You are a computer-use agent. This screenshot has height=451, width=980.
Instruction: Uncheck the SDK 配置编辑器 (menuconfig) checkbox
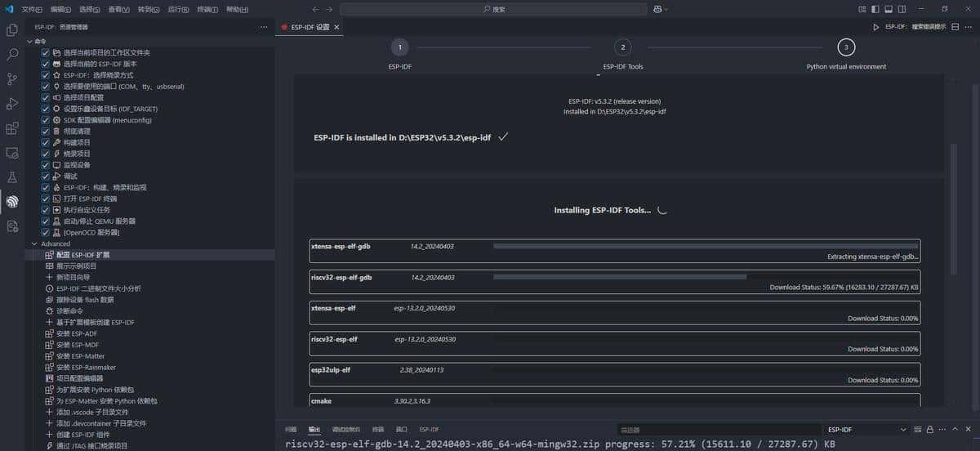[46, 120]
